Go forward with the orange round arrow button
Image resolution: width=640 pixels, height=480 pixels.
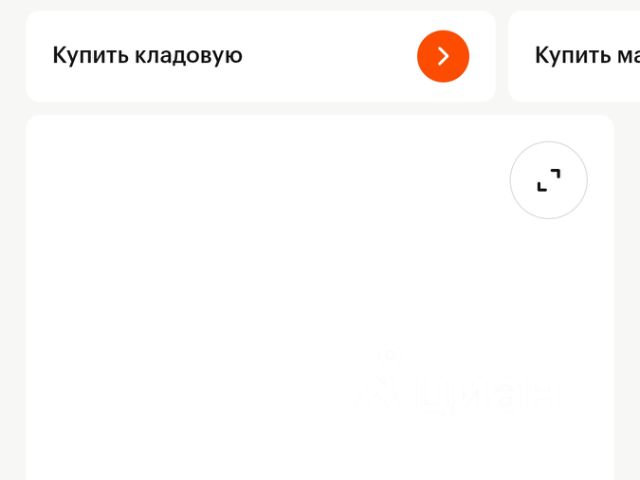[x=443, y=56]
